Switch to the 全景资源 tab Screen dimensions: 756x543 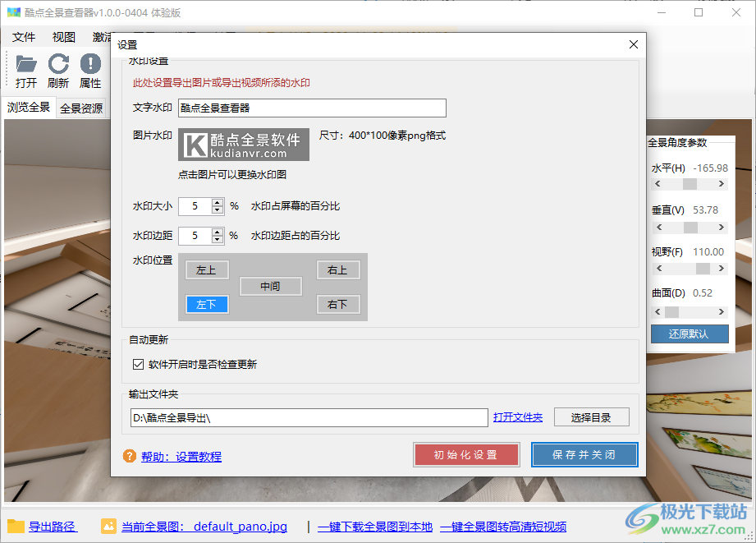pos(81,108)
